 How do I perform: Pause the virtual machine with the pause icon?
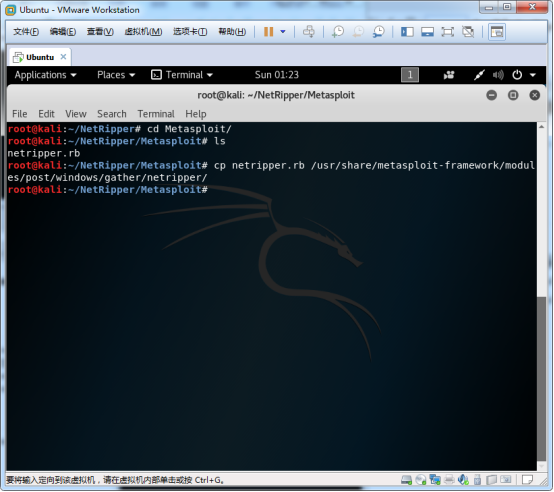click(x=269, y=32)
